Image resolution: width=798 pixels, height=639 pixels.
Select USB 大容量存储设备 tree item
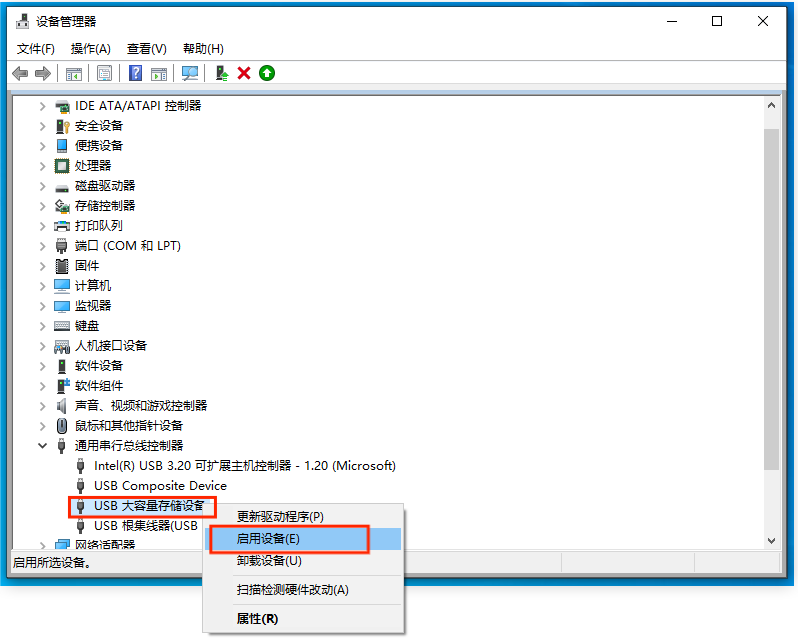pos(149,506)
